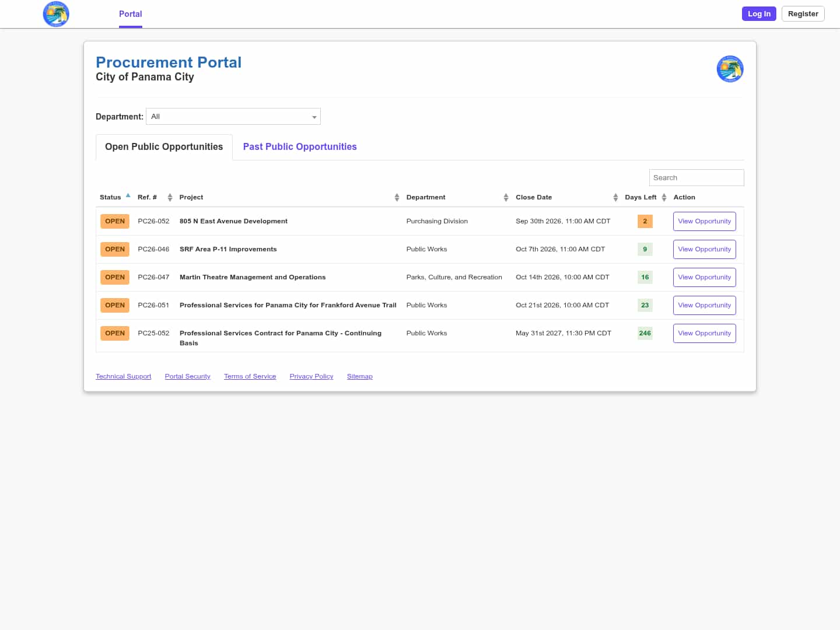Sort table by Days Left column arrows
This screenshot has width=840, height=630.
pos(664,198)
